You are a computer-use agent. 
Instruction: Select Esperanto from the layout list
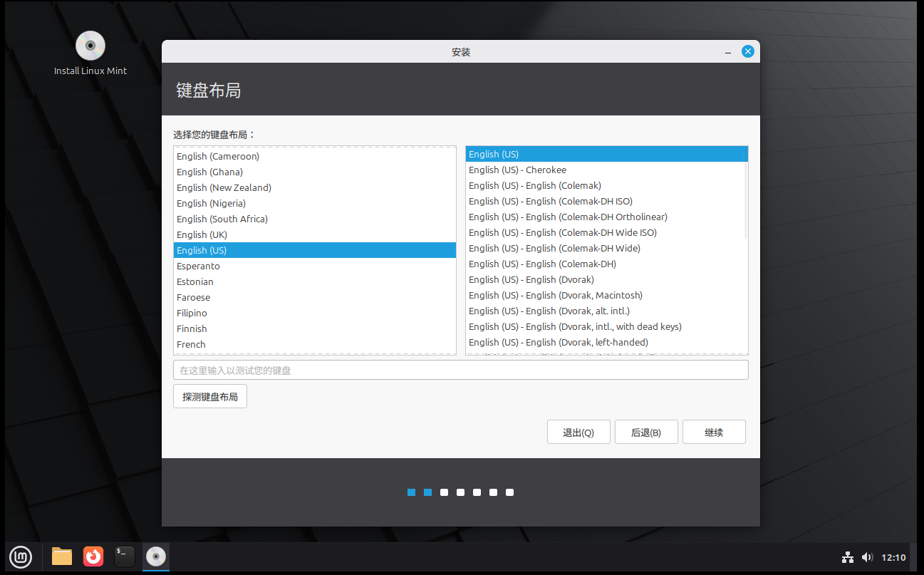click(x=198, y=266)
